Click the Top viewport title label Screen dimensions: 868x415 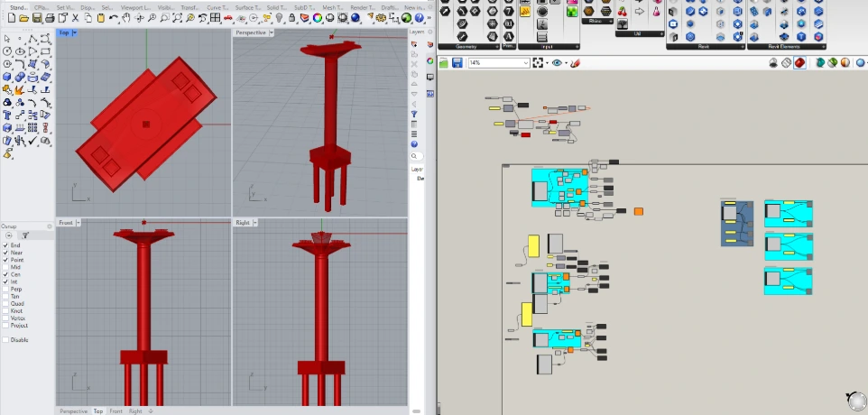pos(63,32)
